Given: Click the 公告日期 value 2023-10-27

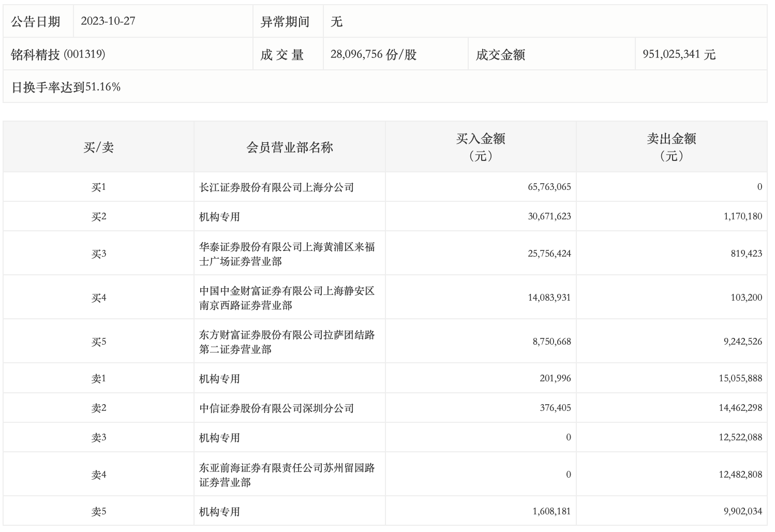Looking at the screenshot, I should pos(108,22).
